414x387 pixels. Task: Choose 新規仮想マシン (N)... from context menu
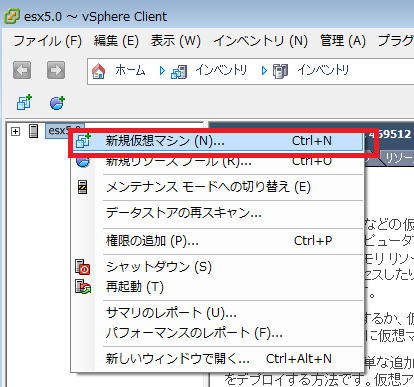pyautogui.click(x=217, y=141)
